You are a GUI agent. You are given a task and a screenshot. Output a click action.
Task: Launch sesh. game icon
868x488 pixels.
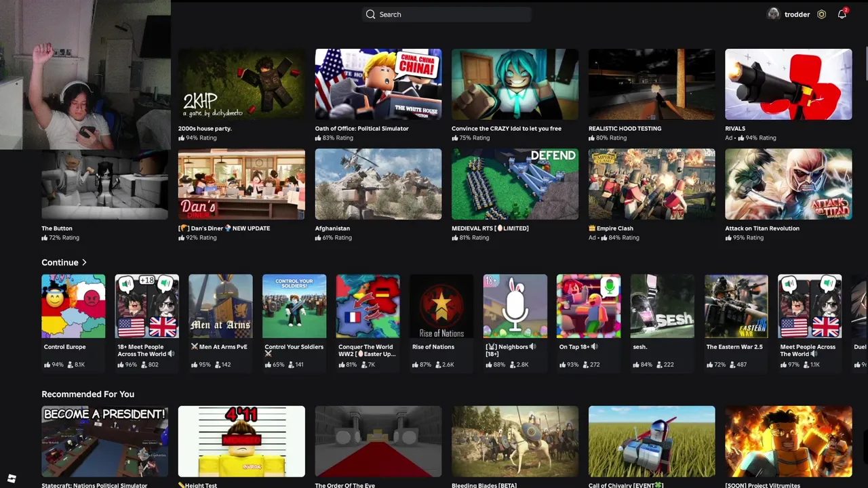pos(663,306)
